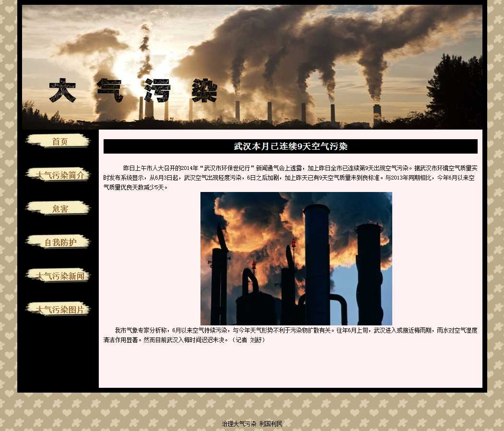Click the headline 武汉本月已连续9天空气污染
This screenshot has height=431, width=504.
(x=290, y=146)
